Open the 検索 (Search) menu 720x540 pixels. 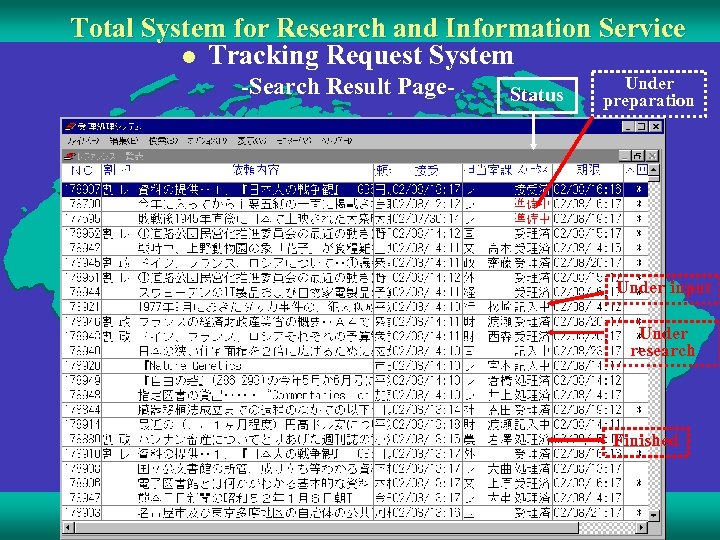pos(163,141)
